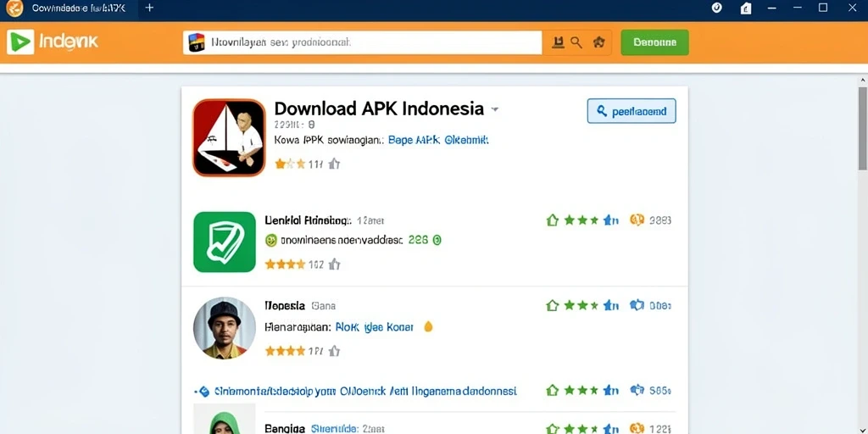Open the Download APK Indonesia app thumbnail
This screenshot has width=868, height=434.
[229, 137]
